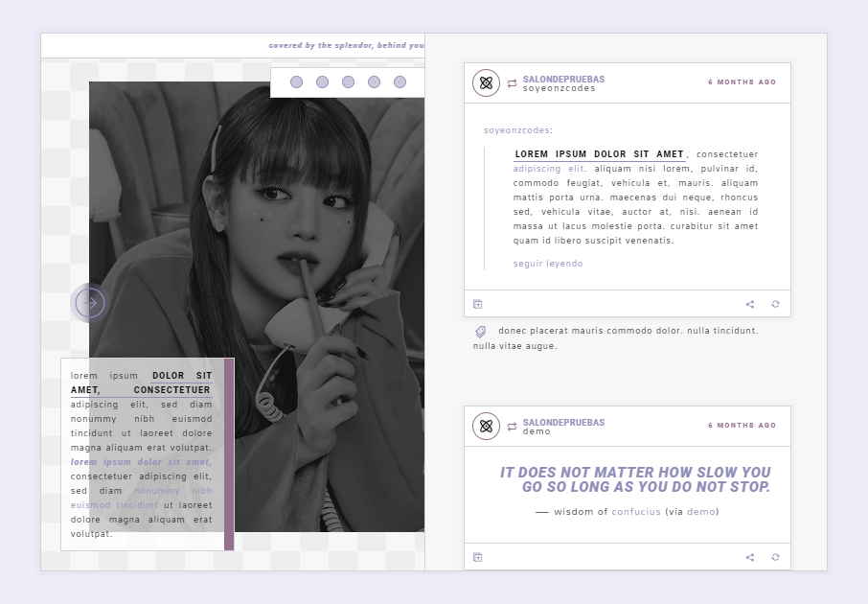Image resolution: width=868 pixels, height=604 pixels.
Task: Click the tag icon below the first post
Action: [x=481, y=332]
